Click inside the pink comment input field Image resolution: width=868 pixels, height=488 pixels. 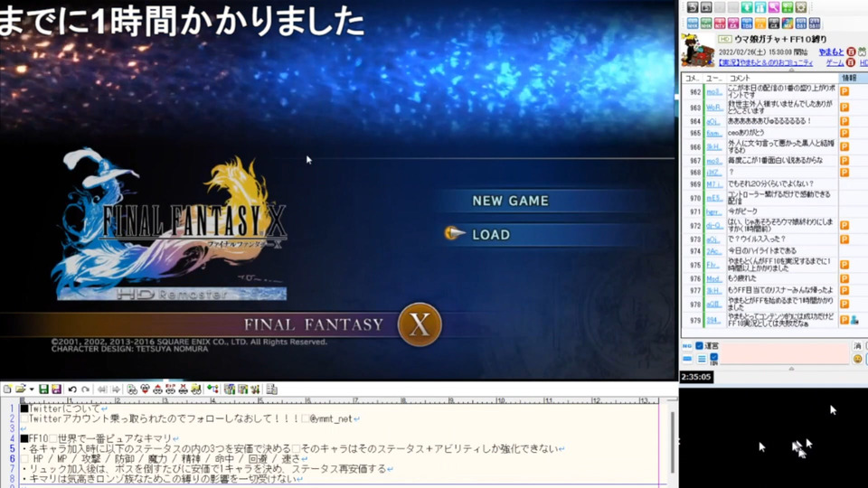point(785,353)
